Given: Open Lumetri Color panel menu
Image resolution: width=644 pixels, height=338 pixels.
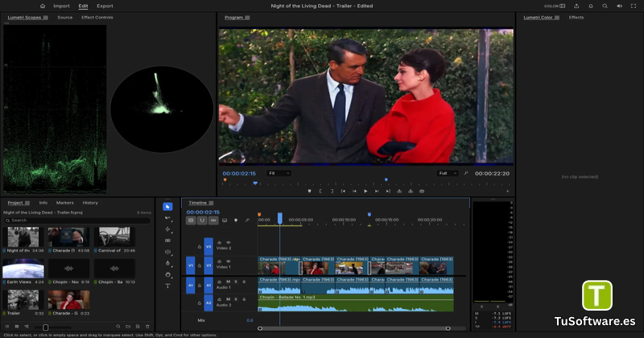Looking at the screenshot, I should 557,18.
